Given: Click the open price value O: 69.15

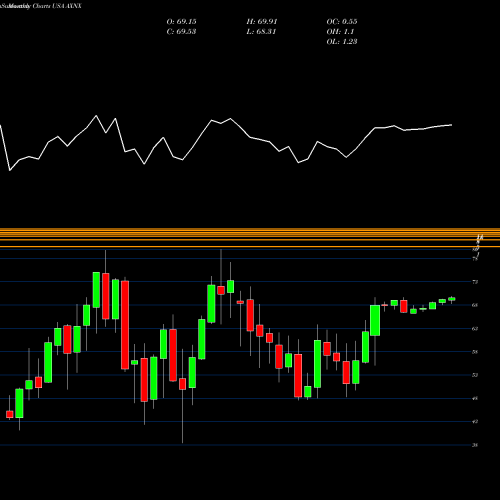Looking at the screenshot, I should pyautogui.click(x=181, y=22).
